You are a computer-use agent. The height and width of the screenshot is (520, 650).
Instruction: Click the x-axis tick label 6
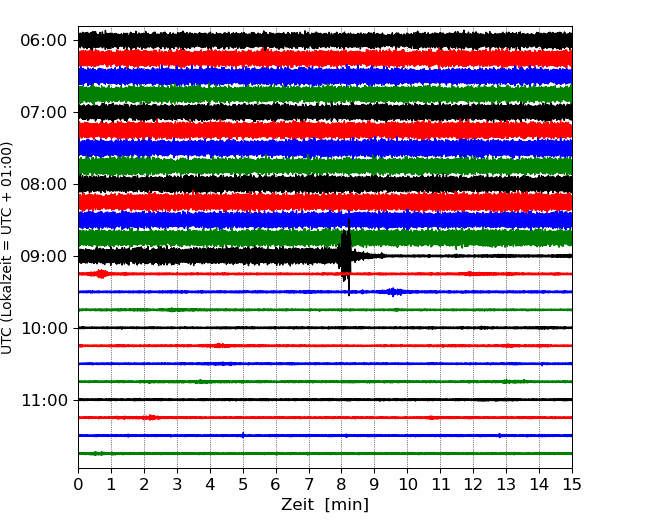point(276,484)
